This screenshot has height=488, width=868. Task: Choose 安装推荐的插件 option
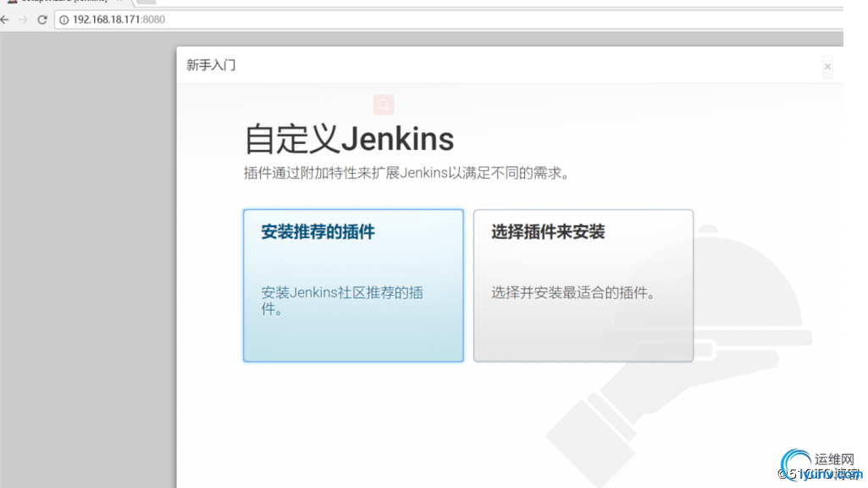(x=353, y=286)
